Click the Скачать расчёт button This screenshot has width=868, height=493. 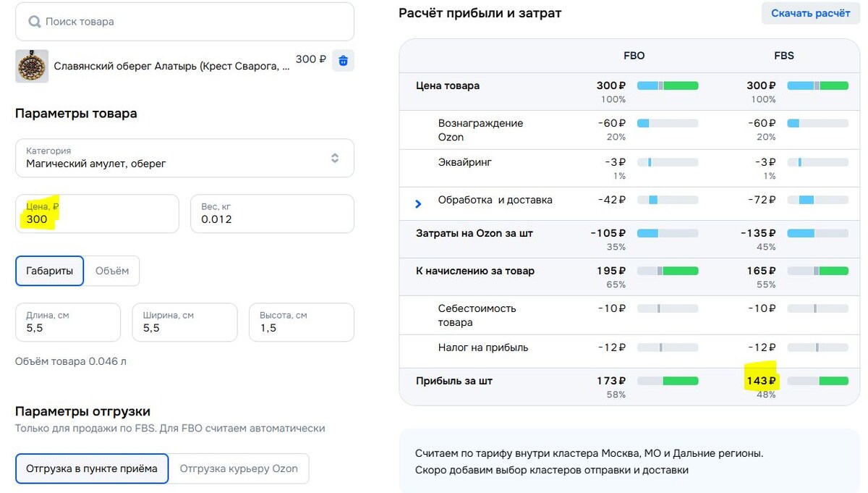810,13
